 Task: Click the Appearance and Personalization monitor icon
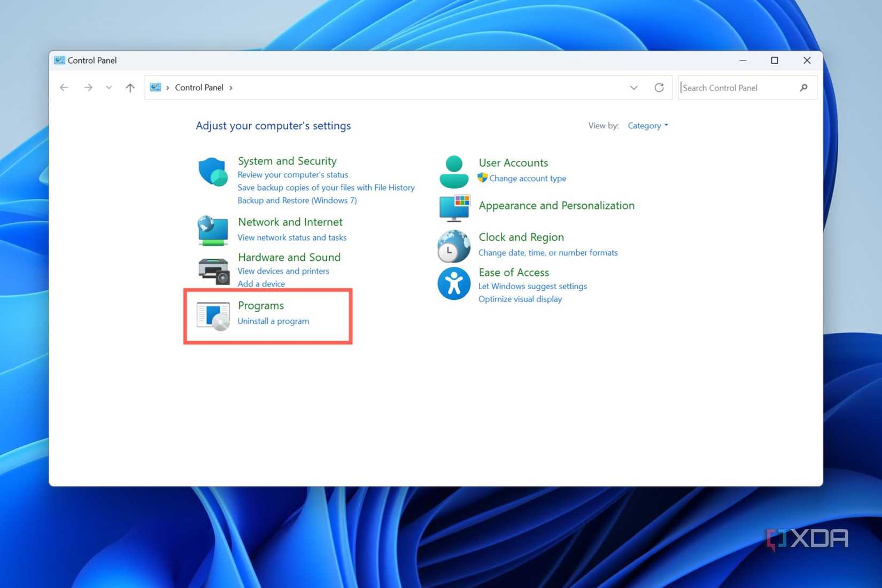tap(453, 208)
